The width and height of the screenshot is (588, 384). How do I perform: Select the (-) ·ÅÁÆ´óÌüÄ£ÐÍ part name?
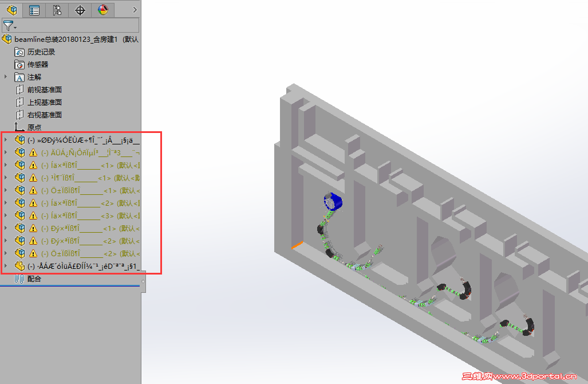click(x=84, y=267)
